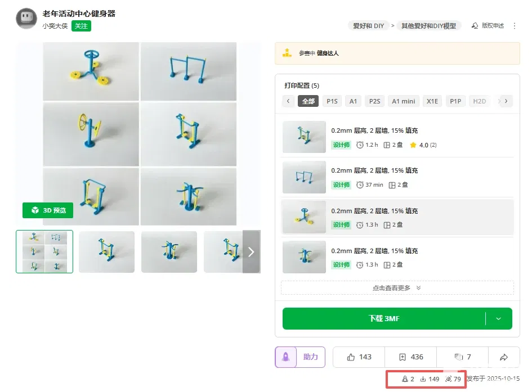532x392 pixels.
Task: Select the P1S printer tab
Action: [332, 101]
